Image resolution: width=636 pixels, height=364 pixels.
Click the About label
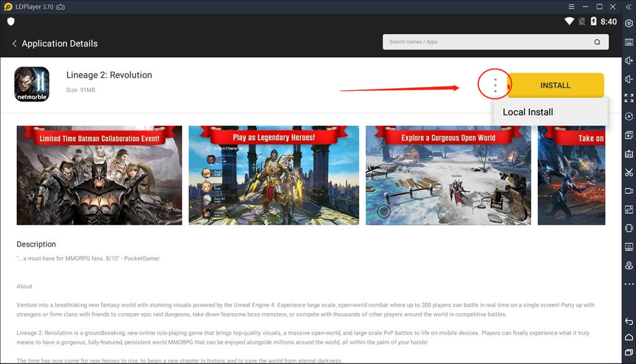24,286
